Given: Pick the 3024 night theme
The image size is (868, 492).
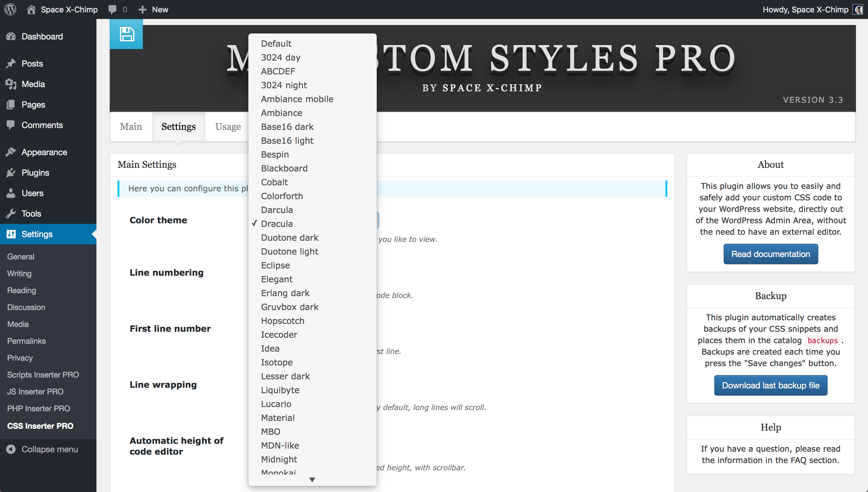Looking at the screenshot, I should click(312, 85).
